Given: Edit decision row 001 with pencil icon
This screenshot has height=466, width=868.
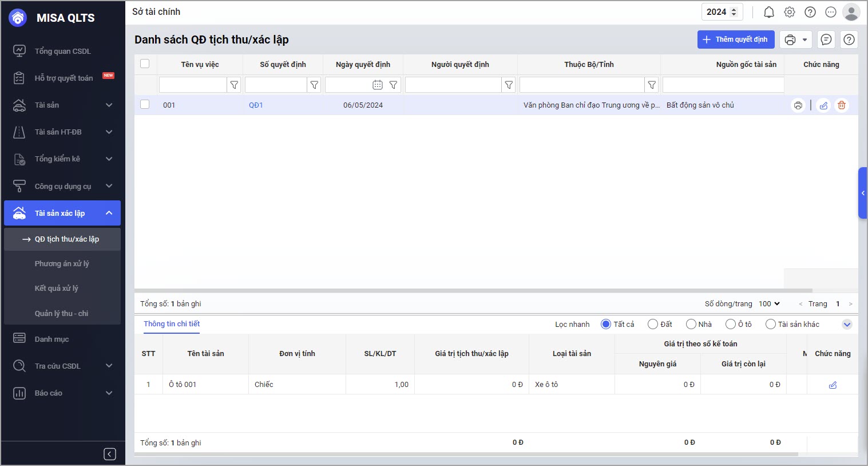Looking at the screenshot, I should 823,105.
